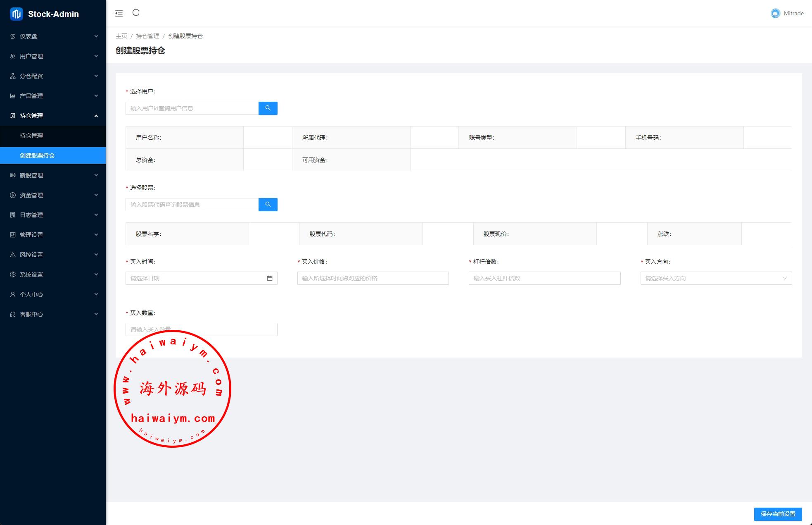Click the 保存当前设置 button
Image resolution: width=812 pixels, height=525 pixels.
(x=778, y=514)
